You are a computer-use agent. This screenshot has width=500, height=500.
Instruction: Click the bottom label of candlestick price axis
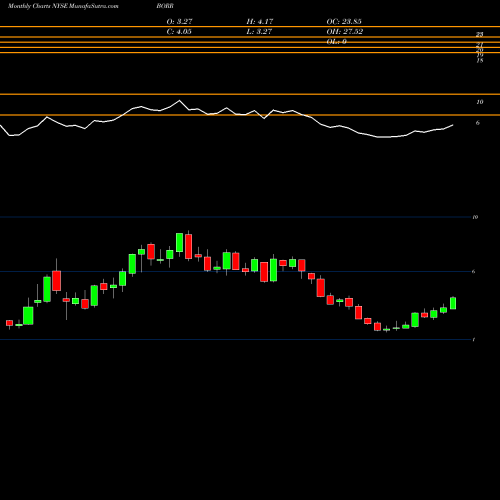pyautogui.click(x=474, y=340)
